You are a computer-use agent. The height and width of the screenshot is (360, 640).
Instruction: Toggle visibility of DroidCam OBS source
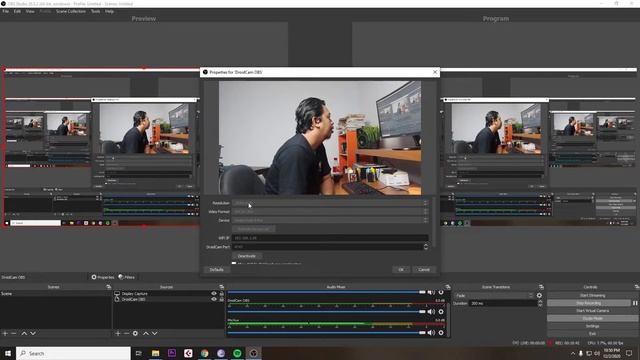(213, 299)
